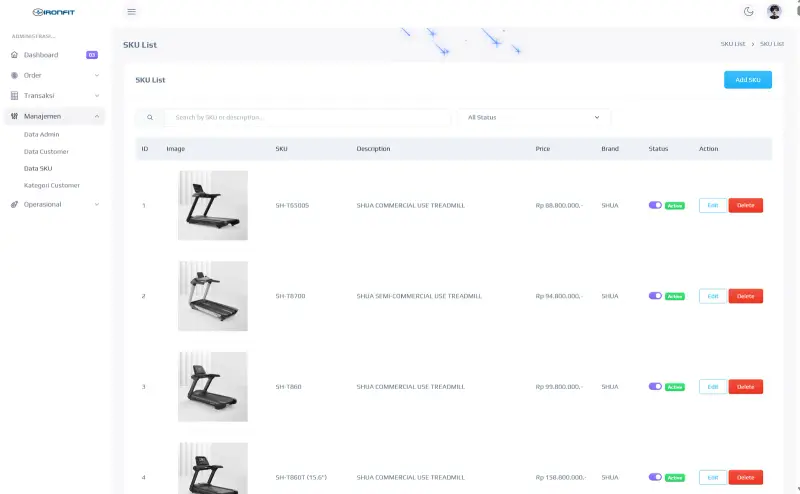The height and width of the screenshot is (494, 800).
Task: Click the IRONFIT logo
Action: point(54,12)
